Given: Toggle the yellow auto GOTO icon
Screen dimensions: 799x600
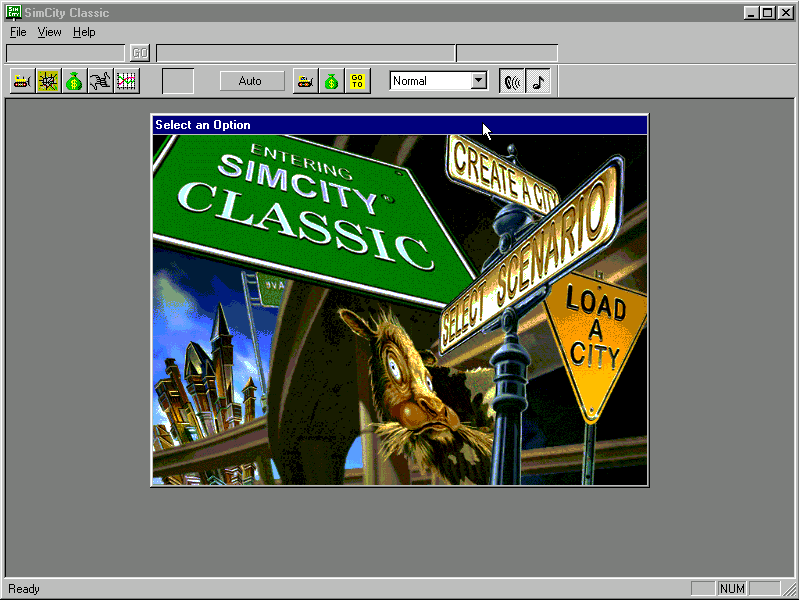Looking at the screenshot, I should pos(357,82).
